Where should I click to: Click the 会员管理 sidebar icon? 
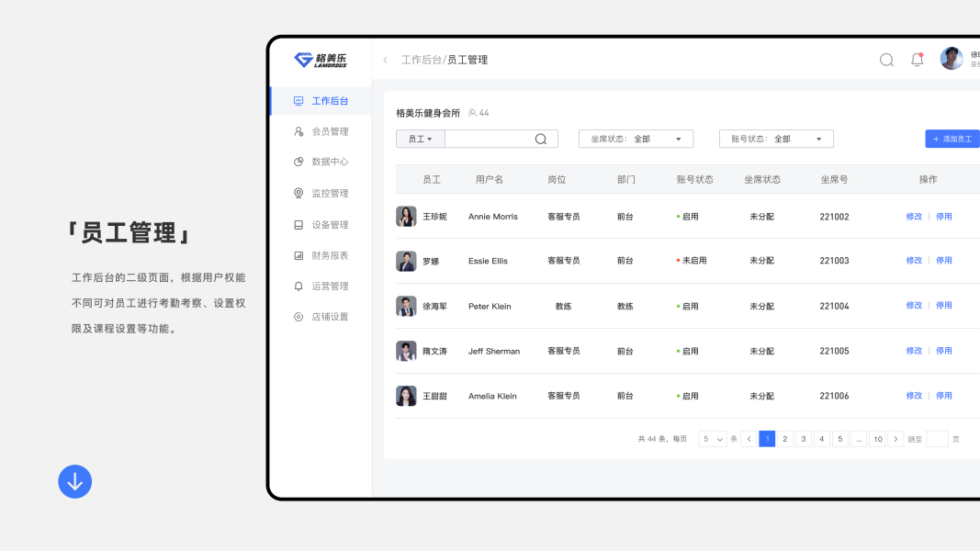299,131
